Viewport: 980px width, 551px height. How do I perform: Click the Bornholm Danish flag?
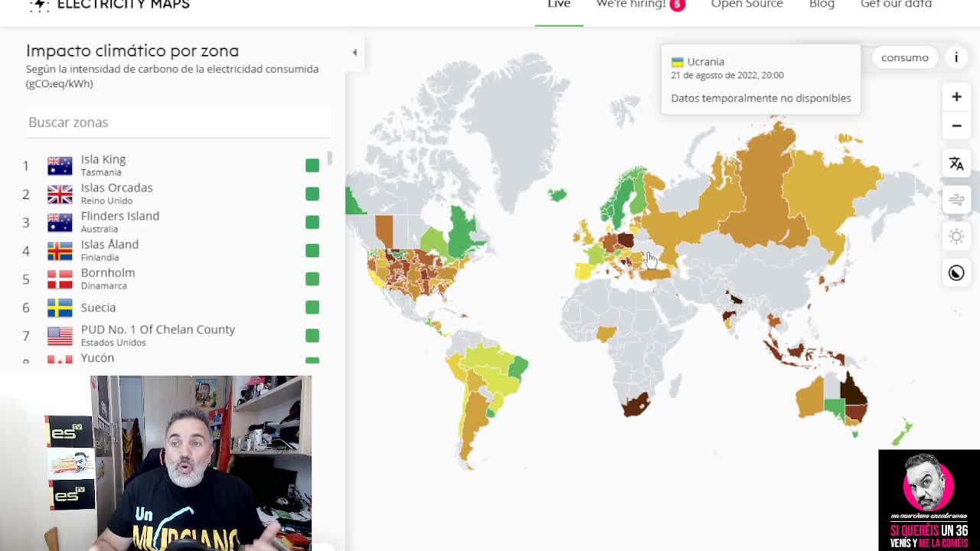[x=60, y=279]
